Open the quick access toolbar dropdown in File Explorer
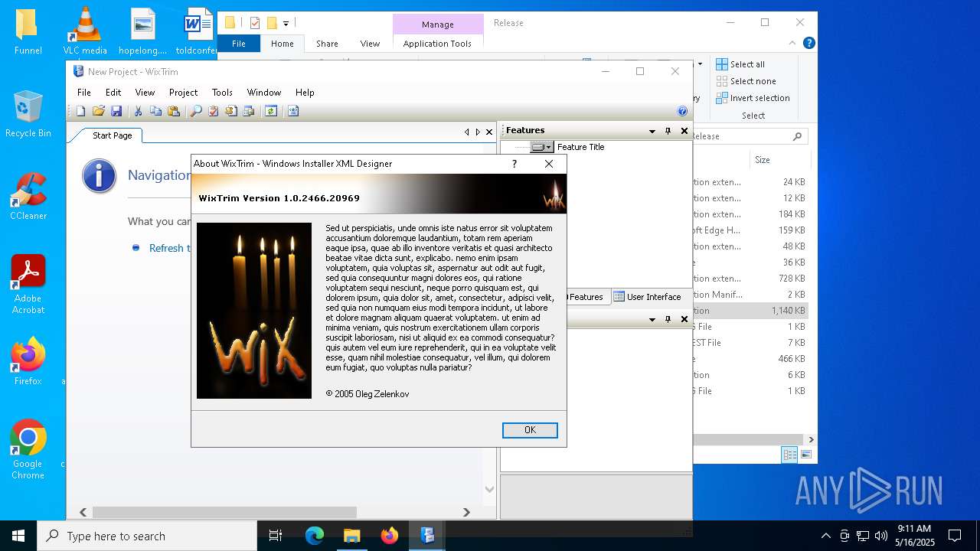This screenshot has height=551, width=980. (x=286, y=24)
